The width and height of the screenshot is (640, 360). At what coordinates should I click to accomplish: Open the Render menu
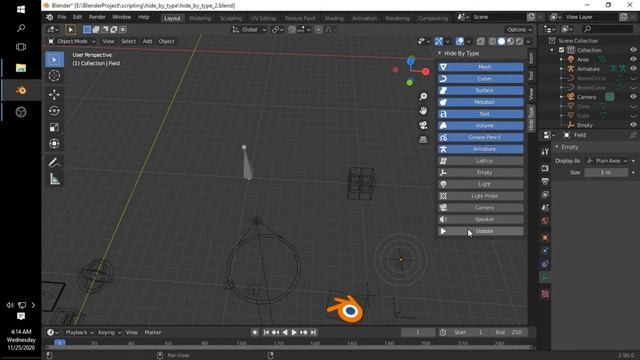click(x=97, y=17)
